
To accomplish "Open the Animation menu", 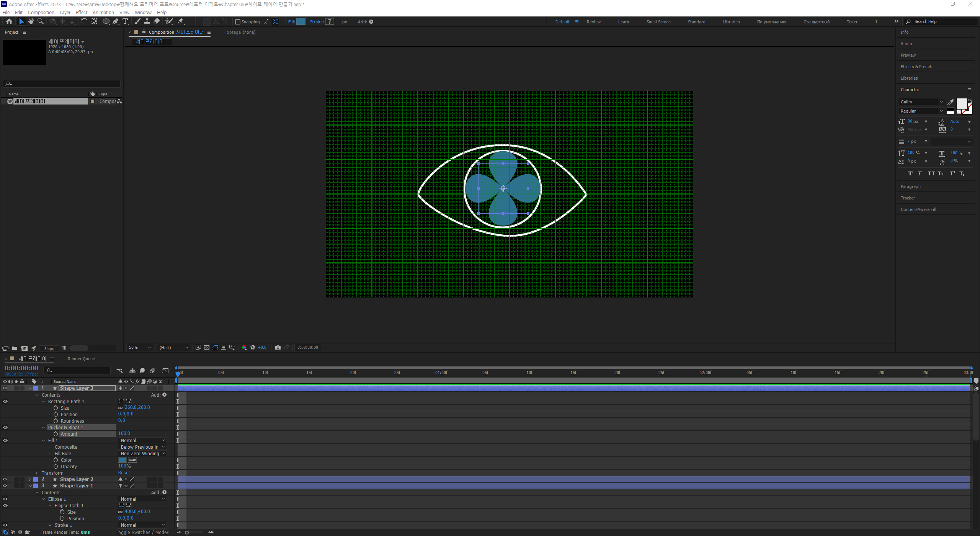I will point(103,12).
